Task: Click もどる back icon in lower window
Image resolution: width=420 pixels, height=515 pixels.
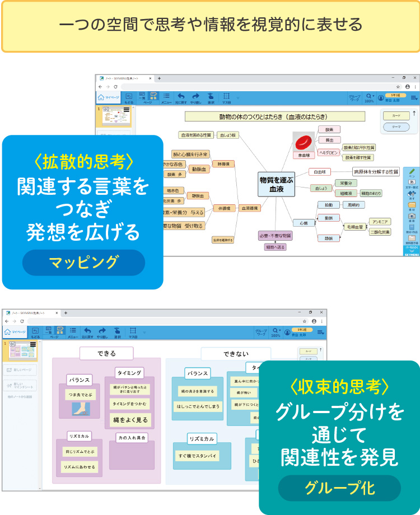Action: (35, 333)
